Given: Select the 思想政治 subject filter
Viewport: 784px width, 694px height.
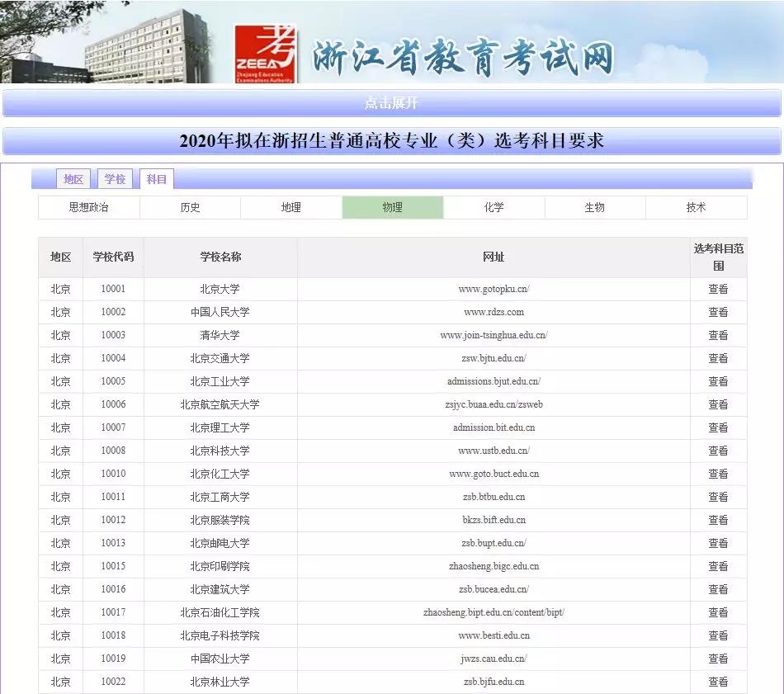Looking at the screenshot, I should pyautogui.click(x=88, y=207).
